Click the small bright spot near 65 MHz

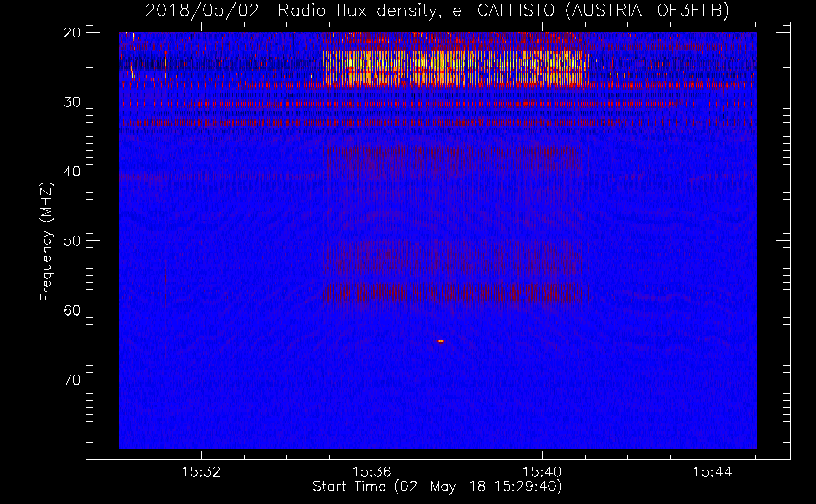(x=440, y=341)
